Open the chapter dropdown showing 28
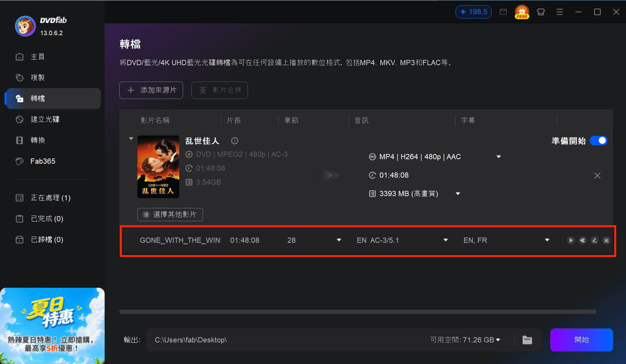626x364 pixels. [339, 240]
